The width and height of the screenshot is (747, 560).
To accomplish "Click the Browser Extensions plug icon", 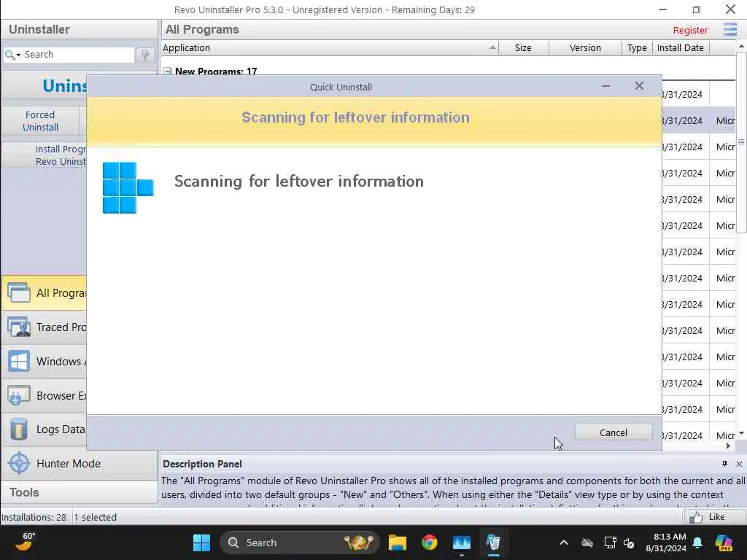I will (19, 396).
